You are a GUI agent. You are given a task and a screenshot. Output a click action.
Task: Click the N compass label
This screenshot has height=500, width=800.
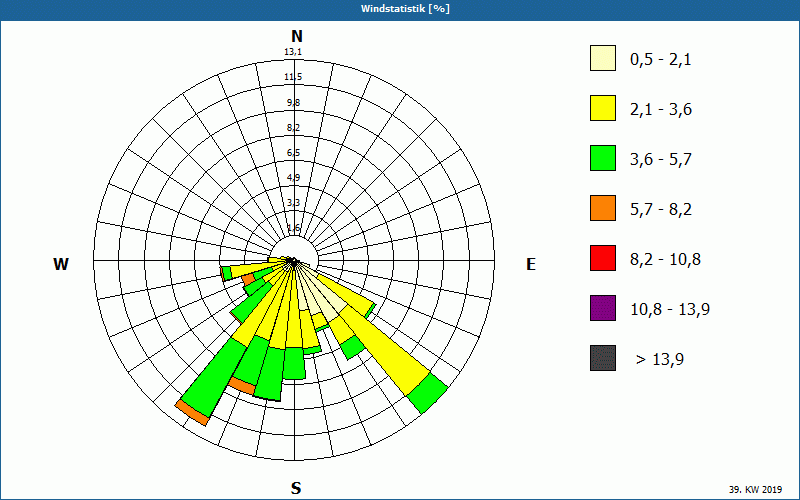tap(297, 36)
